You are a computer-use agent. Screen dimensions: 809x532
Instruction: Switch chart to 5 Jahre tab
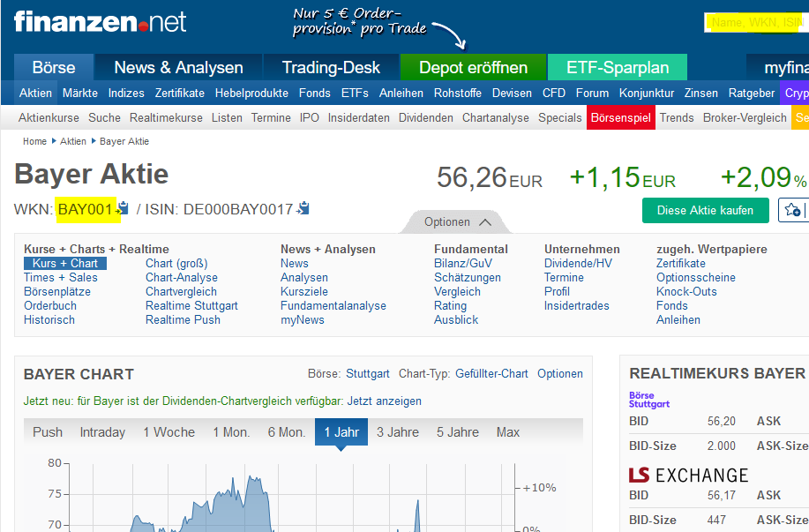point(457,432)
